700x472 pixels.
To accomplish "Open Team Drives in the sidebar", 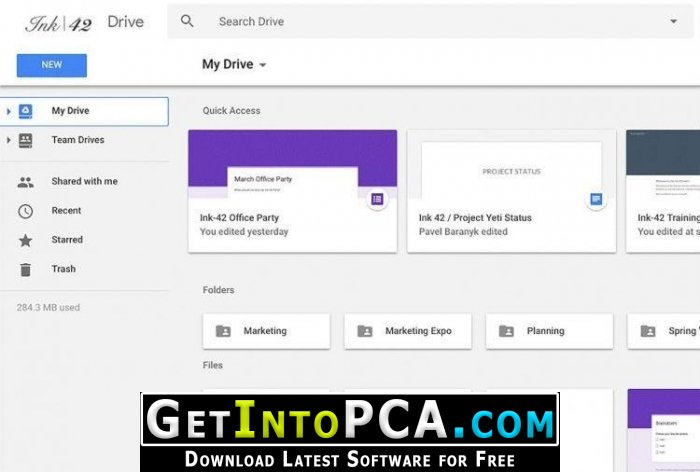I will point(84,140).
